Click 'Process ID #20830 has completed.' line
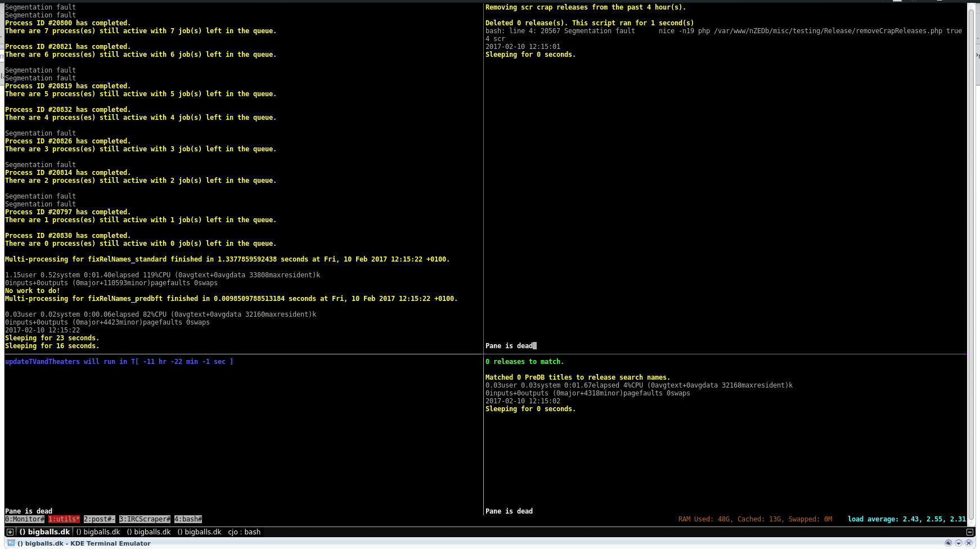The image size is (980, 549). [68, 236]
